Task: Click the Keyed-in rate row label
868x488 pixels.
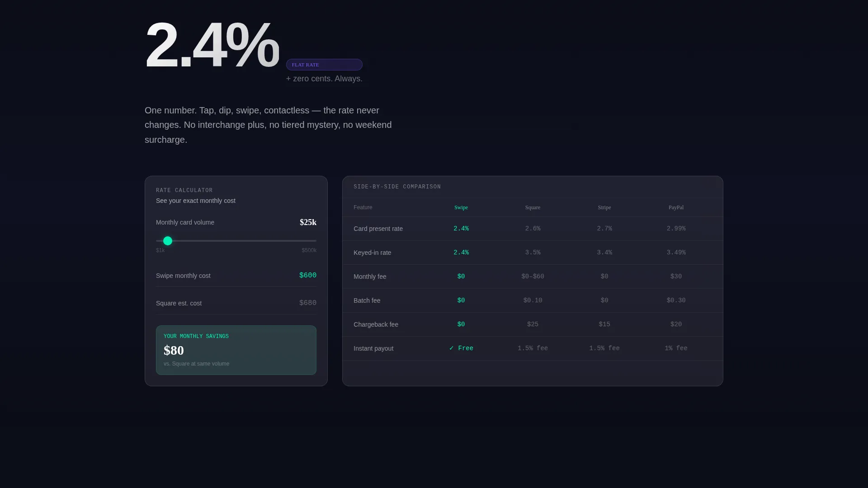Action: click(x=372, y=253)
